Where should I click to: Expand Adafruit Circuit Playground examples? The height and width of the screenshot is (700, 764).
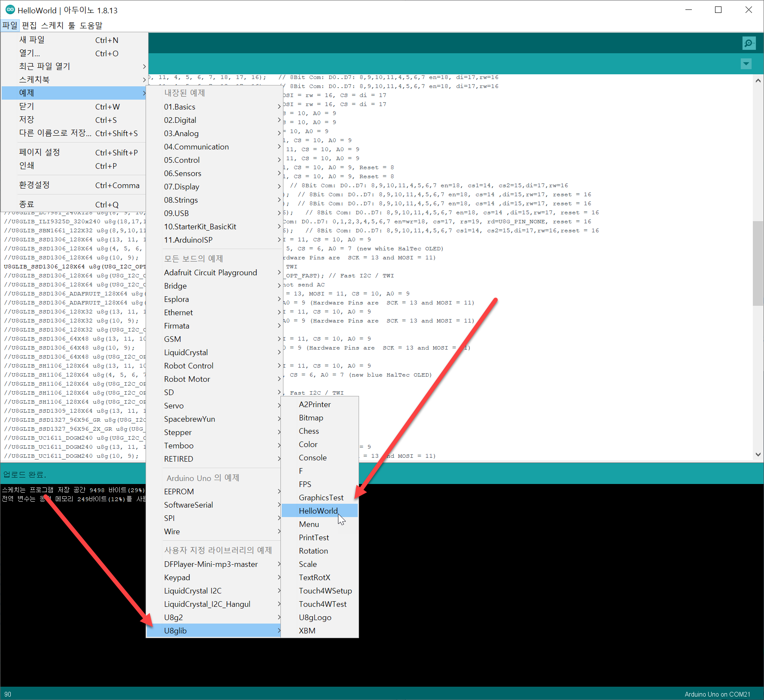(x=213, y=273)
